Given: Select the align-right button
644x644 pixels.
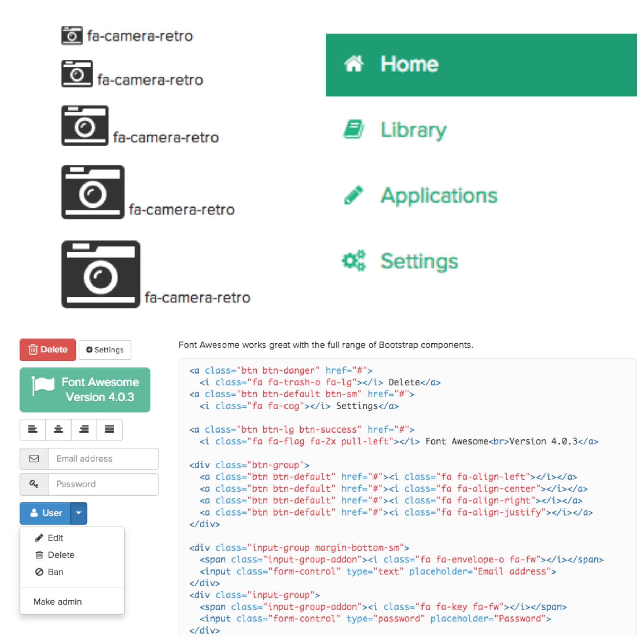Looking at the screenshot, I should pyautogui.click(x=84, y=430).
